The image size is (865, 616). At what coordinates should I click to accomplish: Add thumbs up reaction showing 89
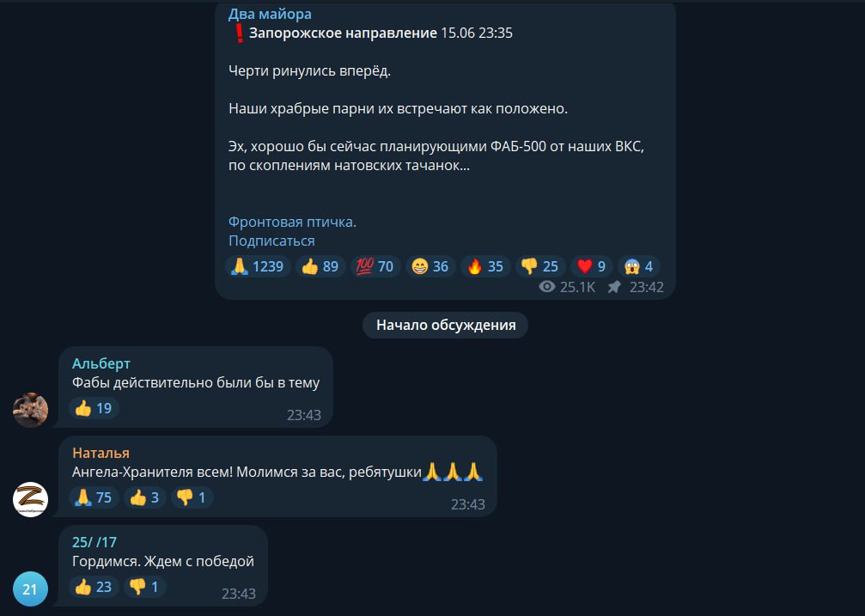320,266
